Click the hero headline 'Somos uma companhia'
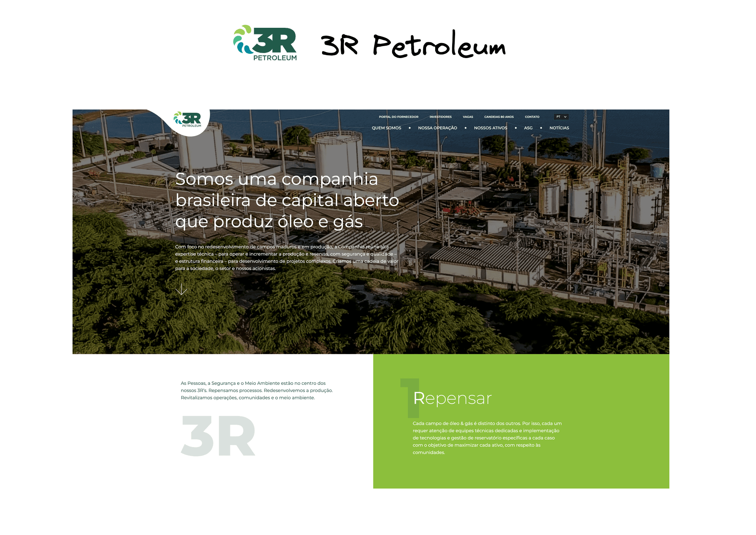 coord(276,179)
